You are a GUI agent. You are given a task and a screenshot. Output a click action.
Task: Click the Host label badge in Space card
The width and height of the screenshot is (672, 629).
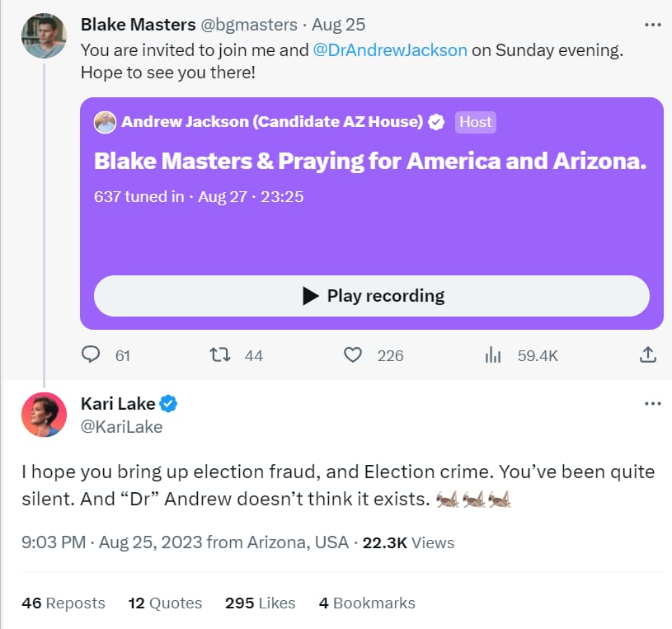475,122
